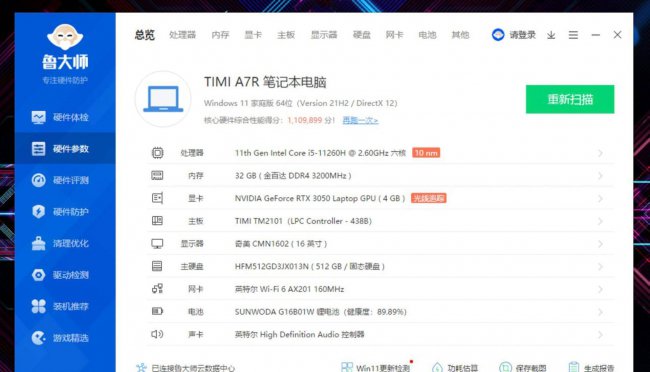Open the hamburger menu icon
Image resolution: width=650 pixels, height=372 pixels.
[x=573, y=35]
